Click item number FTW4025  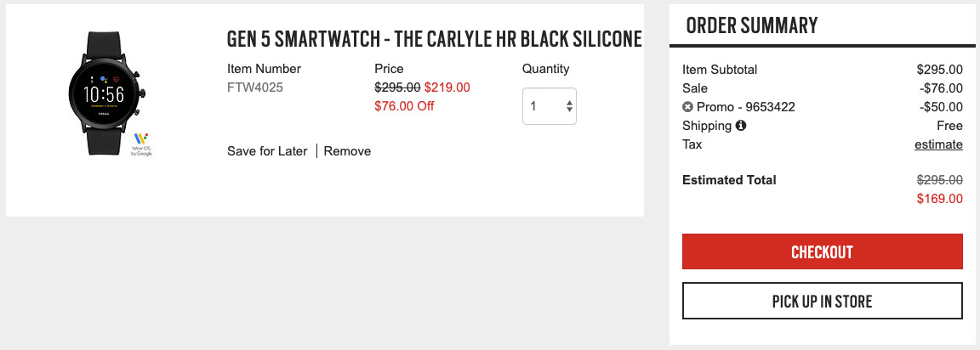pos(255,87)
